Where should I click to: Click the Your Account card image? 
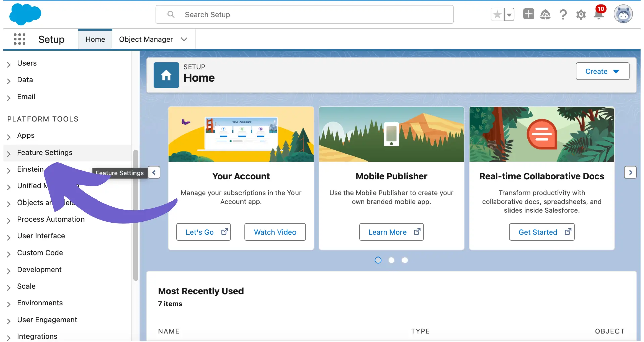(x=241, y=134)
